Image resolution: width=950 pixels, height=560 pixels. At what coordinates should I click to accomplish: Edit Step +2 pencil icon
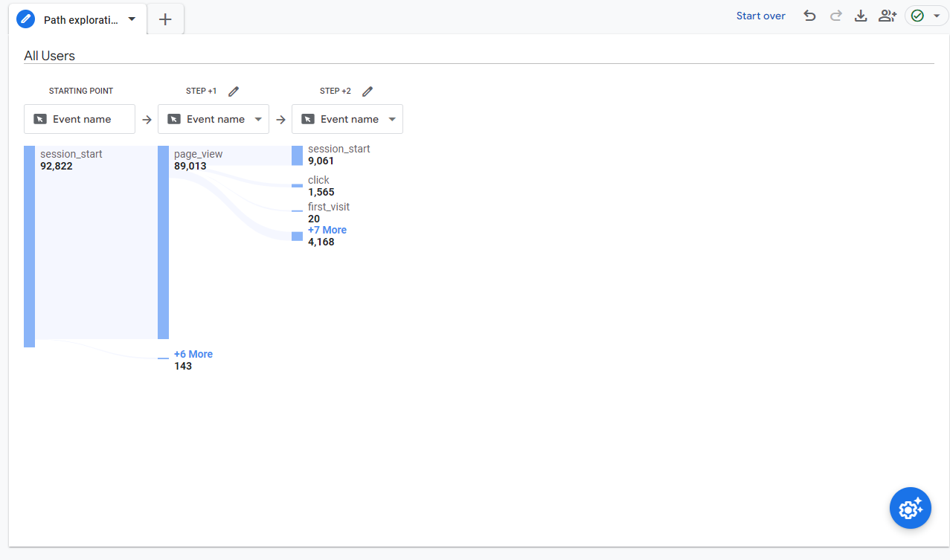point(368,91)
